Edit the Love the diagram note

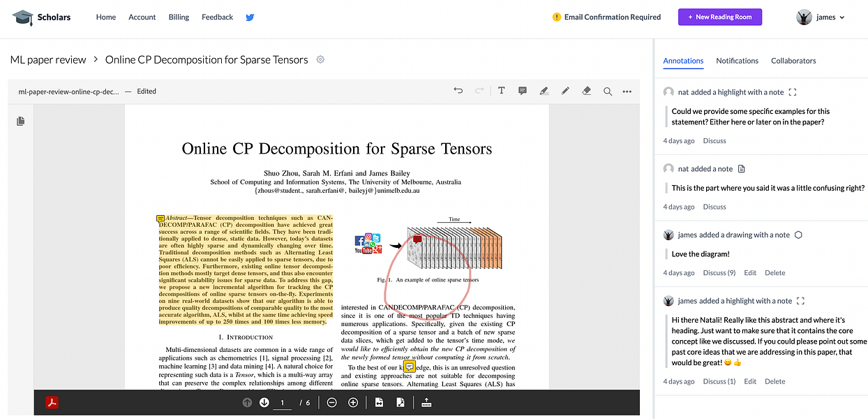tap(750, 273)
